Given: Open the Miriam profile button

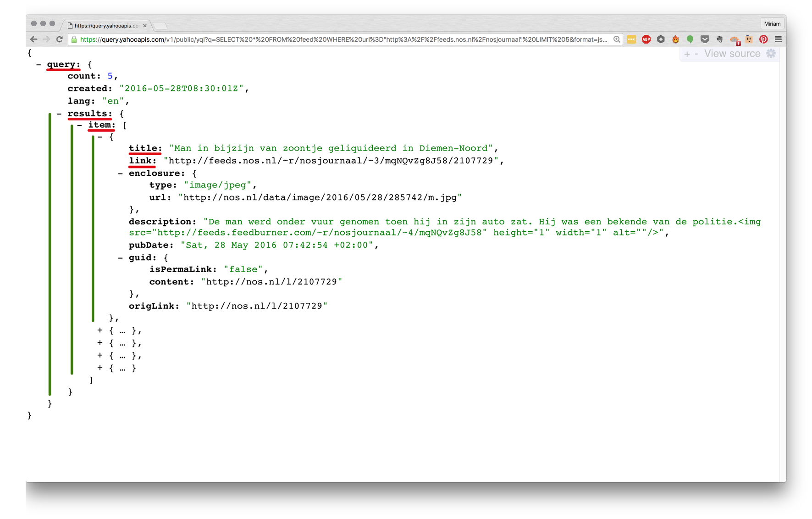Looking at the screenshot, I should (772, 24).
